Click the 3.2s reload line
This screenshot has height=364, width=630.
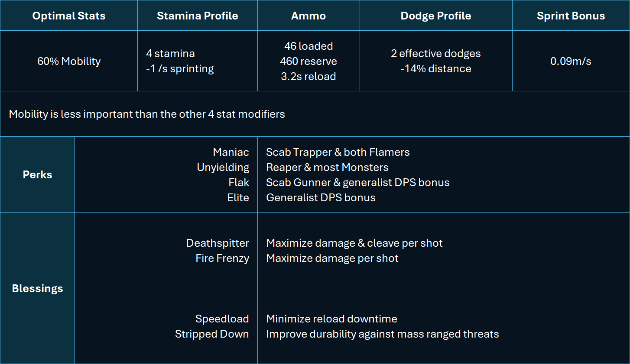(x=309, y=77)
